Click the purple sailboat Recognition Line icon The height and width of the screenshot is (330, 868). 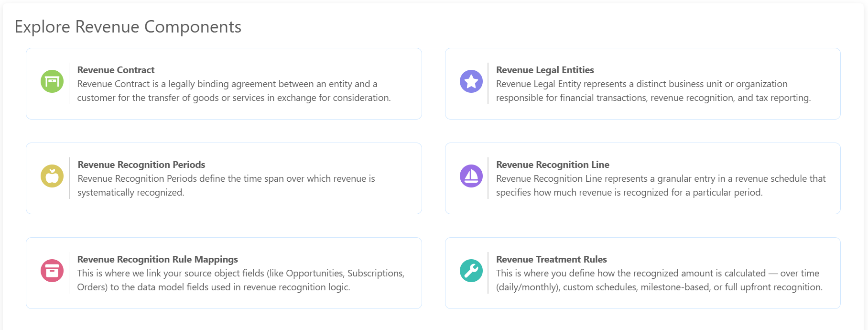[x=471, y=176]
